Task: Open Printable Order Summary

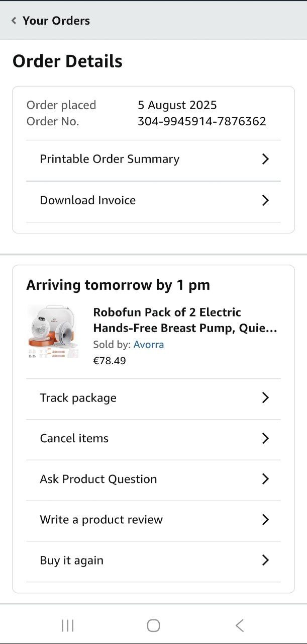Action: (110, 159)
